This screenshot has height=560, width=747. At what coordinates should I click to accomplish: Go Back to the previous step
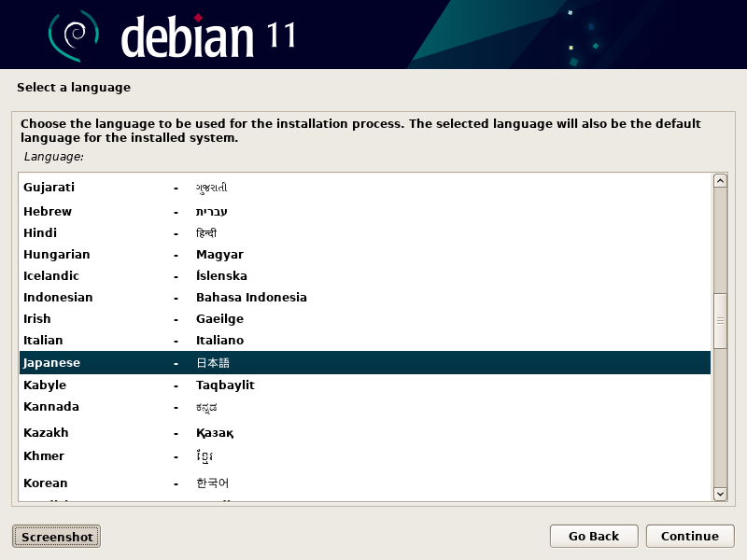pos(594,536)
